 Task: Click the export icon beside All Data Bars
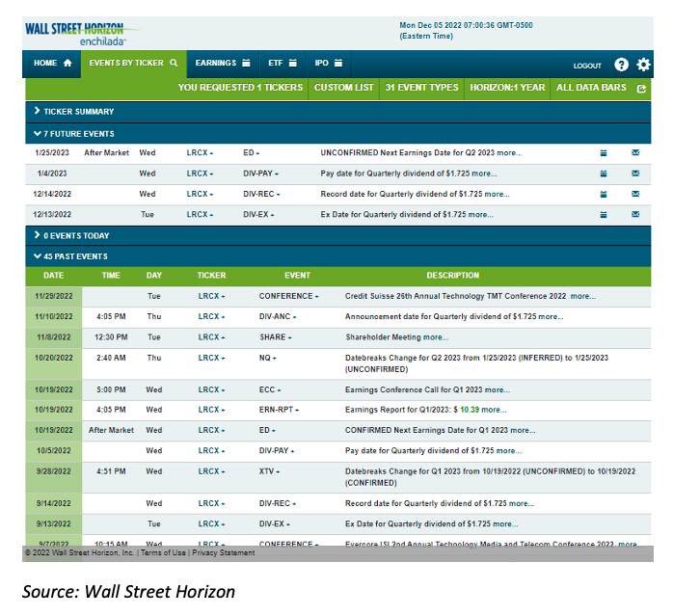[x=641, y=89]
